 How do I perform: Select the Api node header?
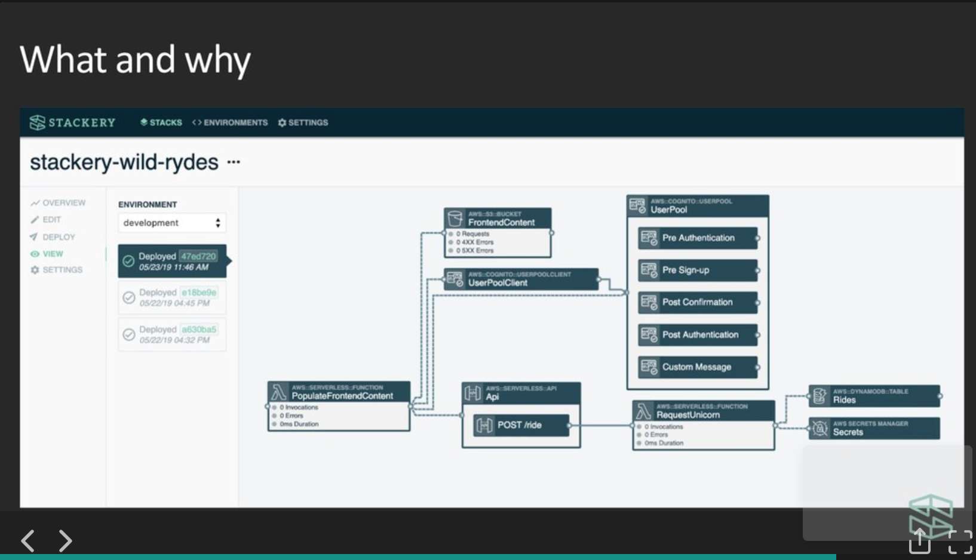click(x=521, y=393)
